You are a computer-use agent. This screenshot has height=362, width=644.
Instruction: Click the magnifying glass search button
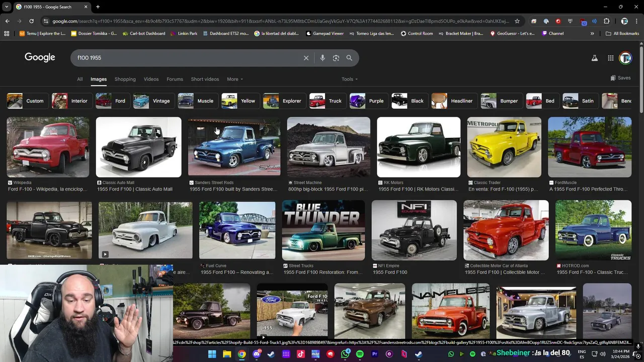pyautogui.click(x=349, y=58)
